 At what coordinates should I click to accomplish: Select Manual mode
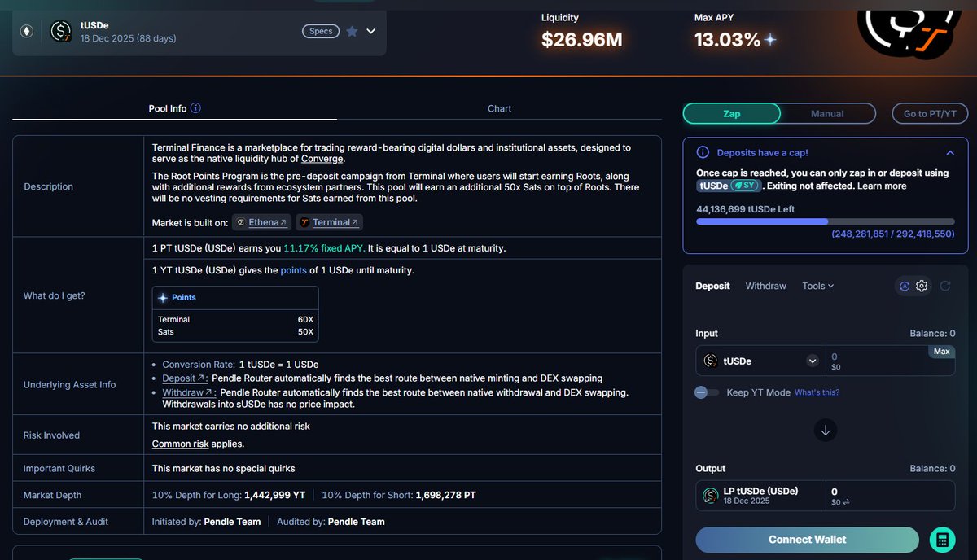[827, 113]
